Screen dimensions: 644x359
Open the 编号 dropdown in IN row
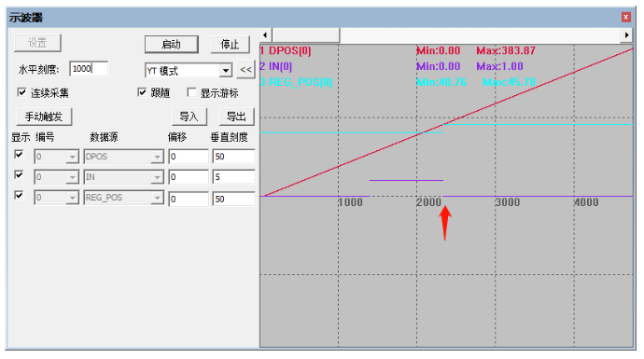(72, 177)
